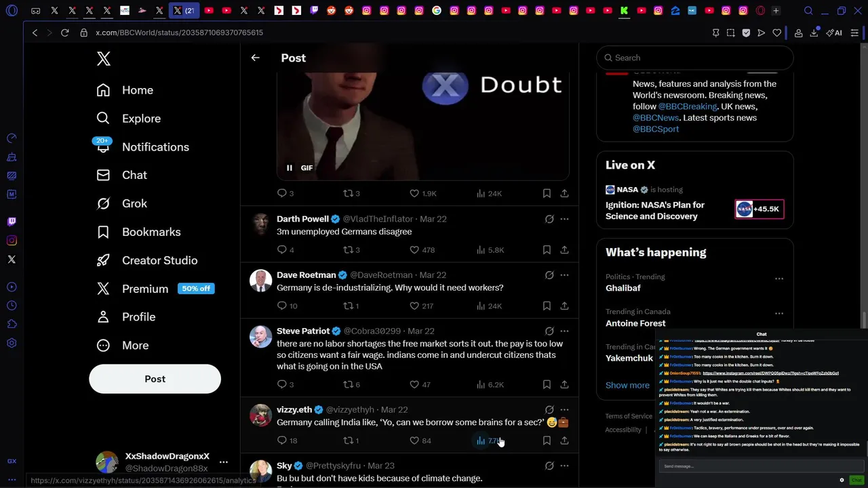This screenshot has width=868, height=488.
Task: Join NASA live +45.5K listeners
Action: (x=759, y=209)
